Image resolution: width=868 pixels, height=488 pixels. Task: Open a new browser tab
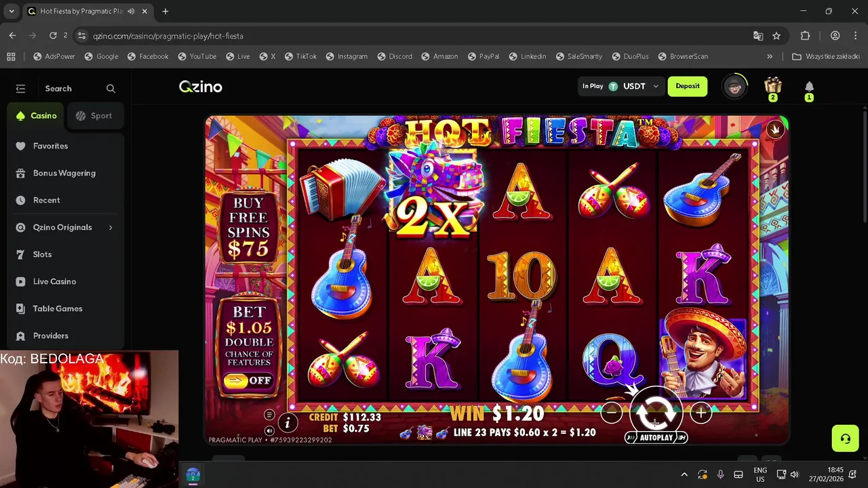pos(165,12)
